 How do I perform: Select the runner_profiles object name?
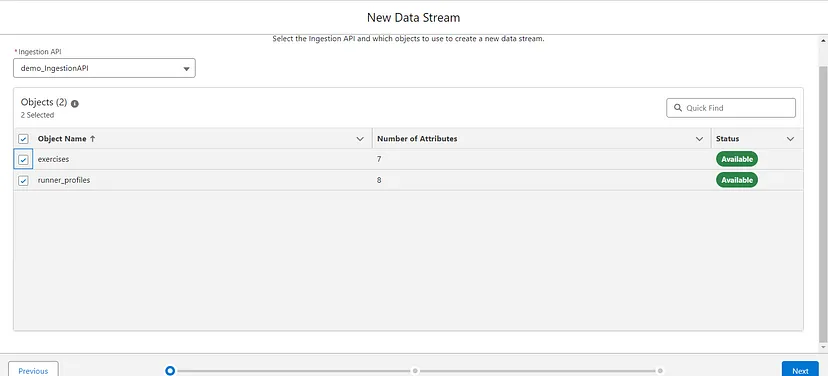point(64,180)
